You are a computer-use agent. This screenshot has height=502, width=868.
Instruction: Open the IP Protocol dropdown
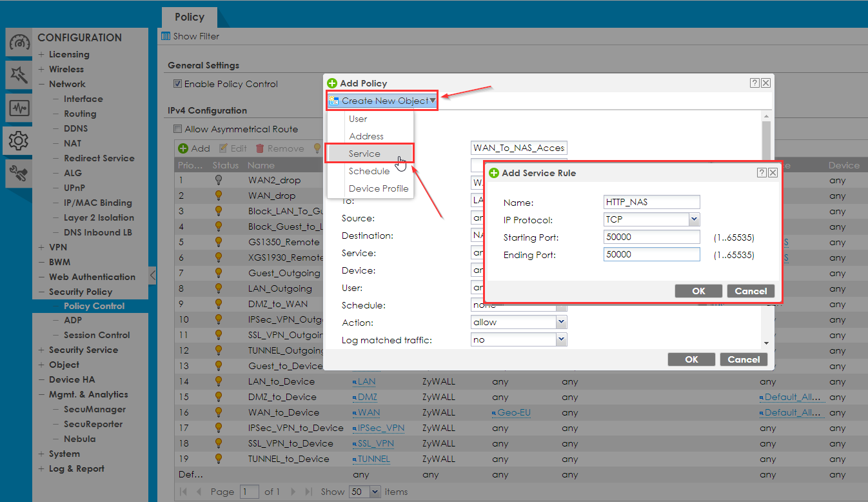693,219
